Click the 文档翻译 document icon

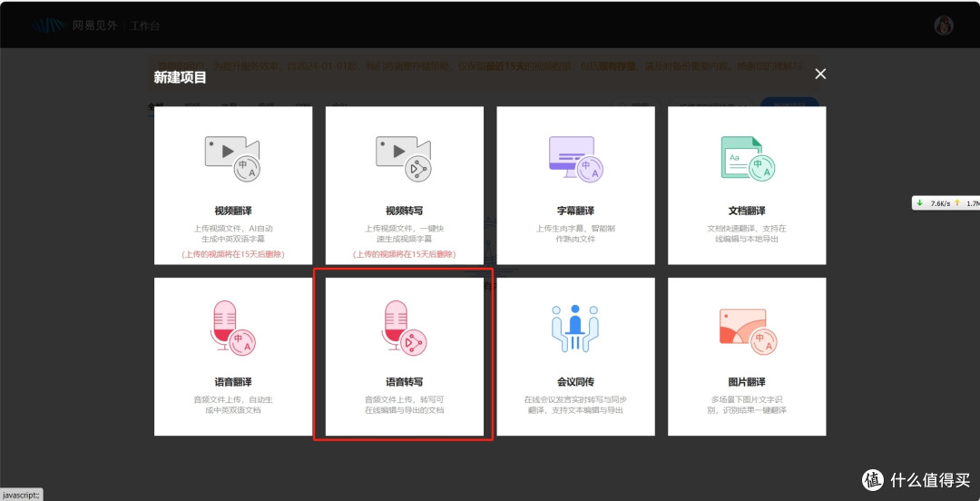[x=748, y=159]
